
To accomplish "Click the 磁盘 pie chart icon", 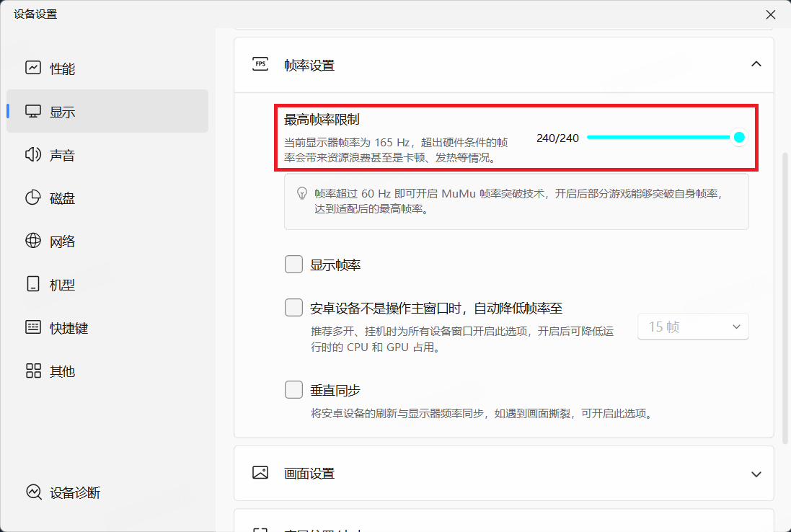I will (33, 198).
